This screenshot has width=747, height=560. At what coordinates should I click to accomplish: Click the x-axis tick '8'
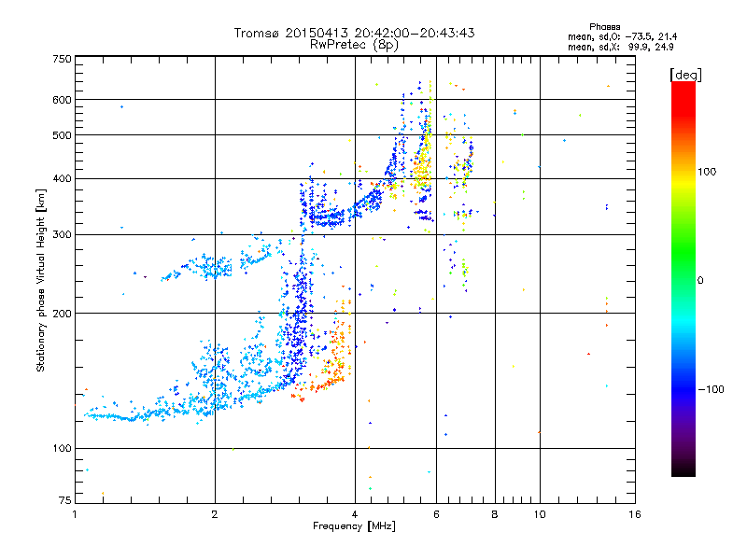495,514
